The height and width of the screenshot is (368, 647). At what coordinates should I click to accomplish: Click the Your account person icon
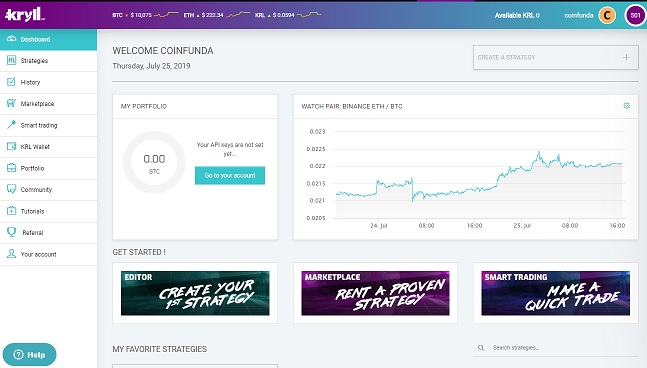(x=12, y=254)
